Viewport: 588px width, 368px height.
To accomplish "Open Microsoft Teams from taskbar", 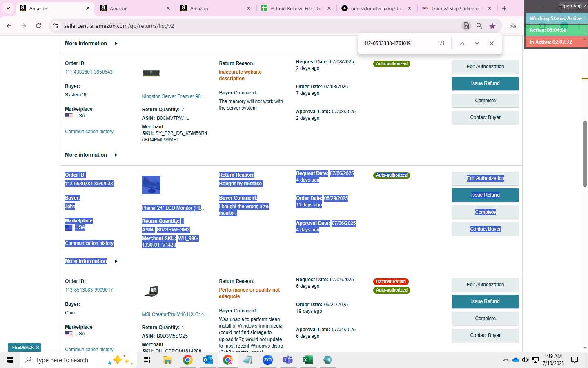I will [288, 360].
